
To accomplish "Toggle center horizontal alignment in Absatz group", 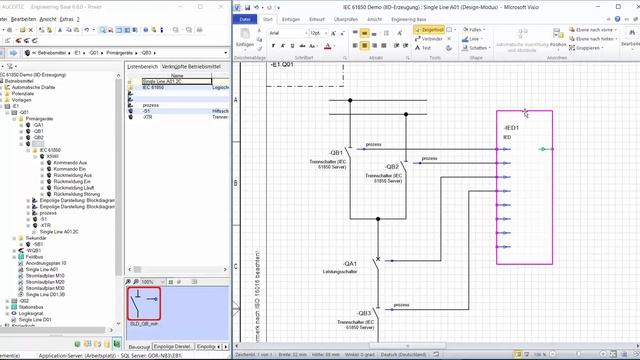I will (x=364, y=46).
